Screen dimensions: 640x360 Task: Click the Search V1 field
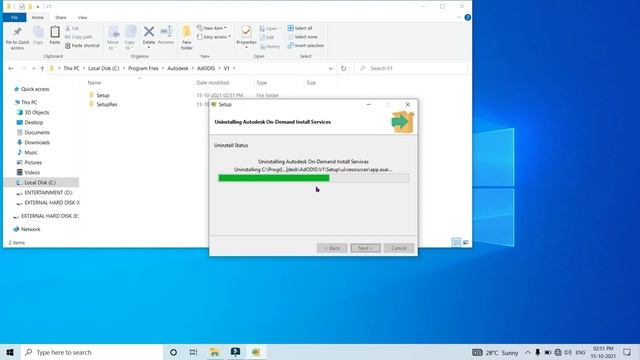(412, 69)
